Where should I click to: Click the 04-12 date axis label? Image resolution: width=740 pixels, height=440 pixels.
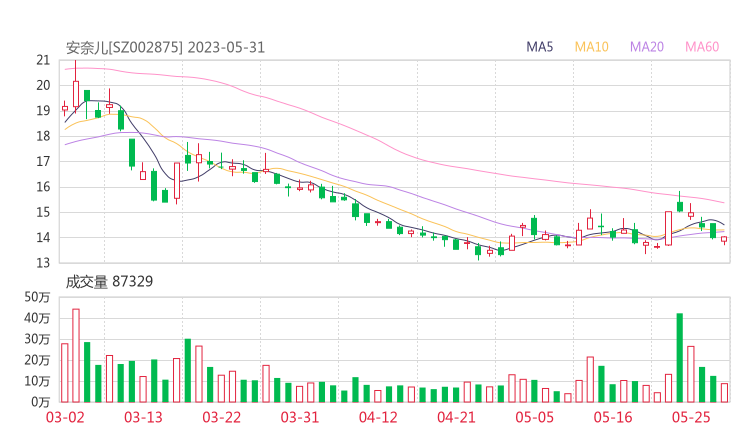pyautogui.click(x=378, y=417)
